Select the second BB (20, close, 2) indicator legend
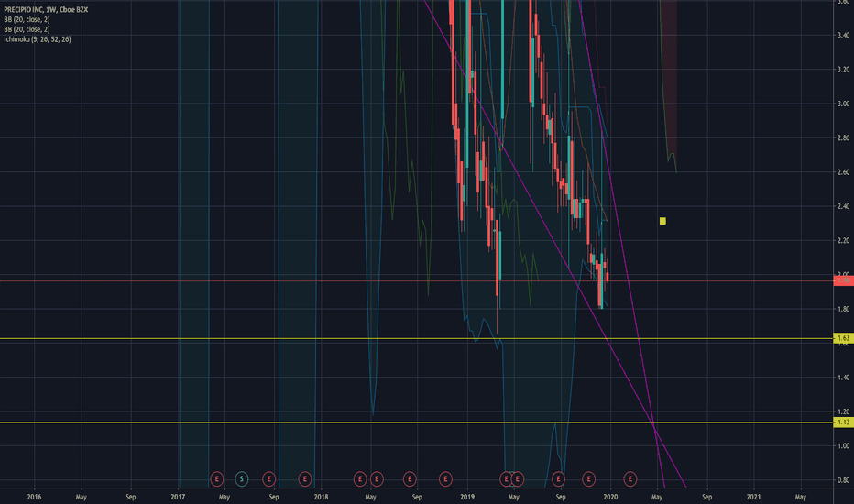854x504 pixels. 27,29
